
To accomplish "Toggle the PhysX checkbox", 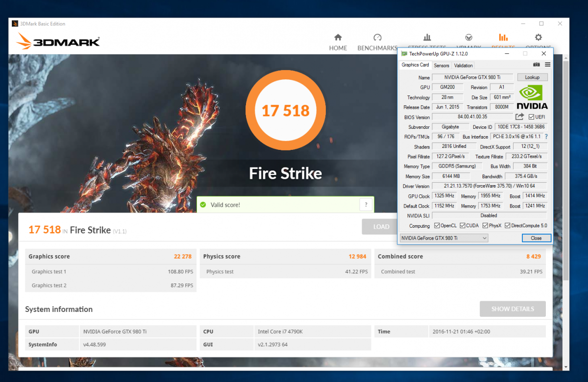I will click(486, 226).
